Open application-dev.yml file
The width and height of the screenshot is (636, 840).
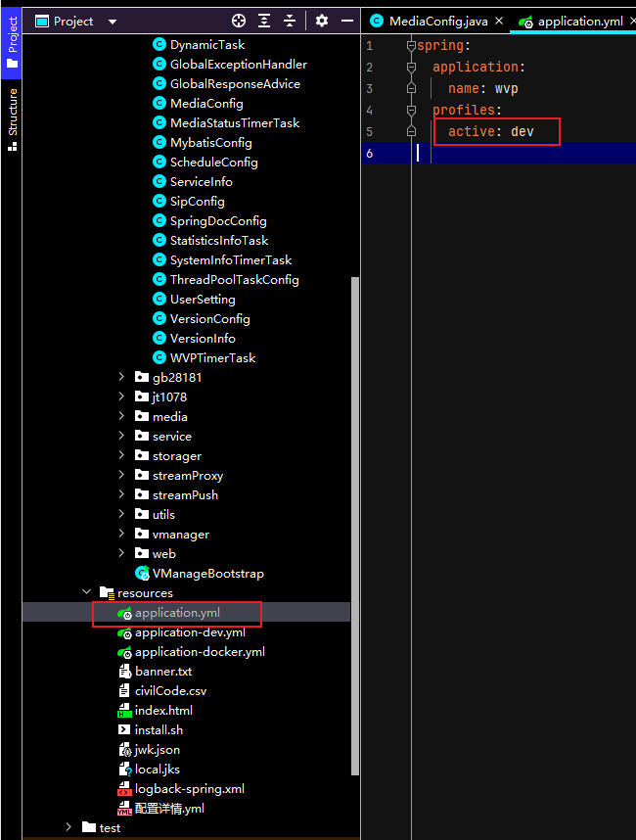(181, 632)
